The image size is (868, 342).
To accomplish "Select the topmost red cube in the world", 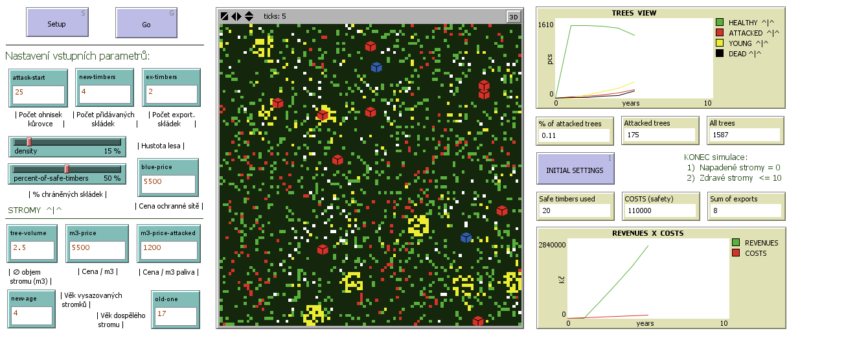I will (370, 46).
